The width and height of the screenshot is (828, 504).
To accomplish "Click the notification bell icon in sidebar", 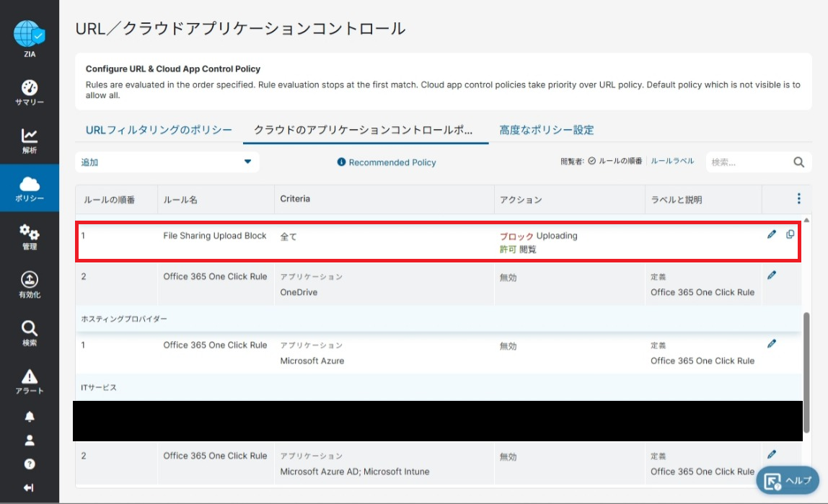I will tap(30, 417).
